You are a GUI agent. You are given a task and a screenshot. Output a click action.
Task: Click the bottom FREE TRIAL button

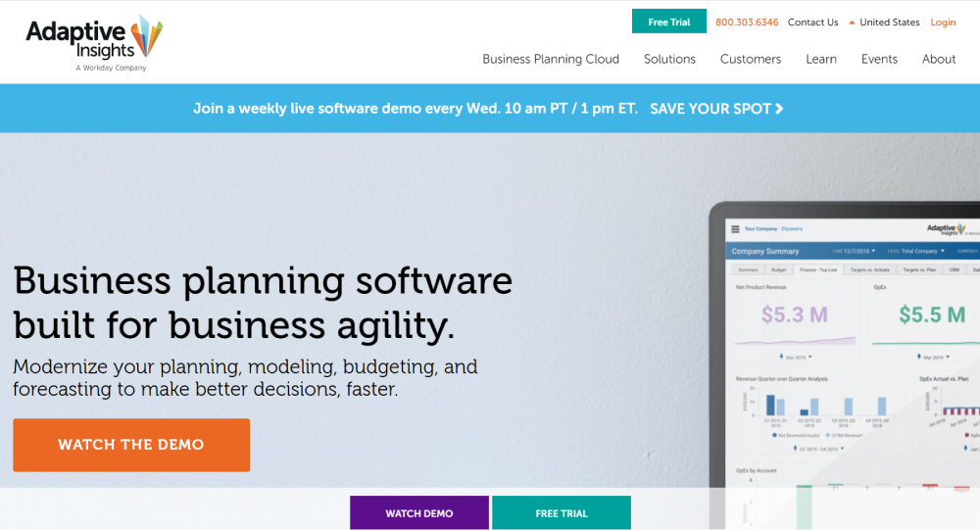click(x=562, y=513)
